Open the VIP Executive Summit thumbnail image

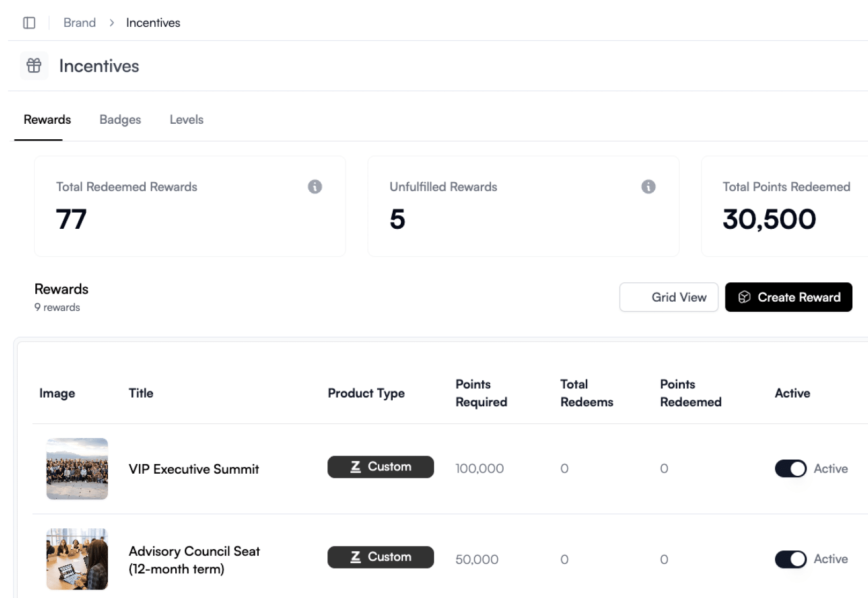(77, 469)
